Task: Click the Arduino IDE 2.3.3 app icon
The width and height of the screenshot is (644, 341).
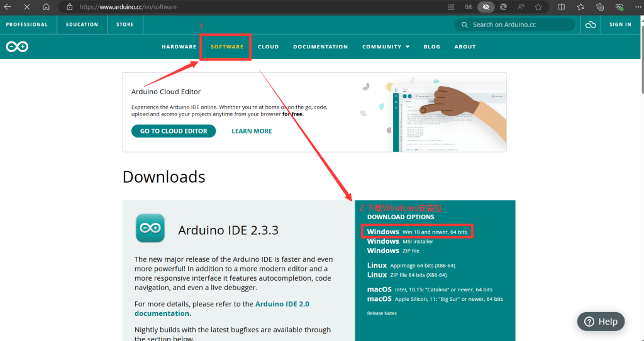Action: click(150, 228)
